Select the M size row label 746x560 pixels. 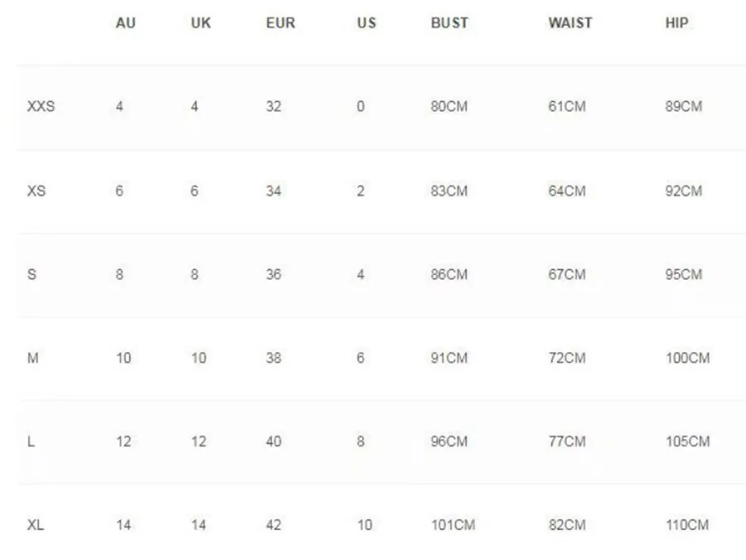coord(33,358)
